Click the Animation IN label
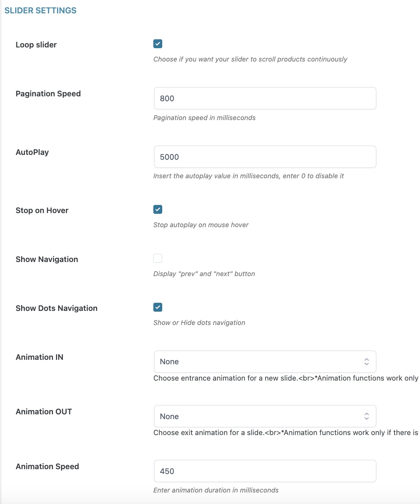Screen dimensions: 420x504 point(40,357)
